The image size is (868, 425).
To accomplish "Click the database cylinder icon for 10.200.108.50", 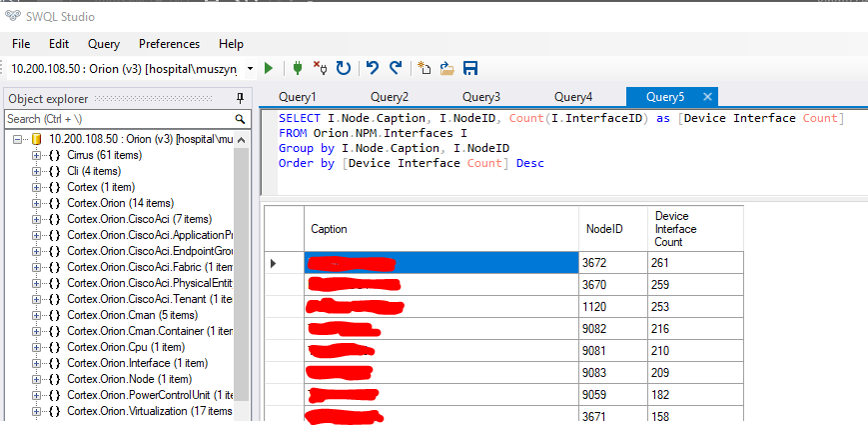I will tap(37, 139).
